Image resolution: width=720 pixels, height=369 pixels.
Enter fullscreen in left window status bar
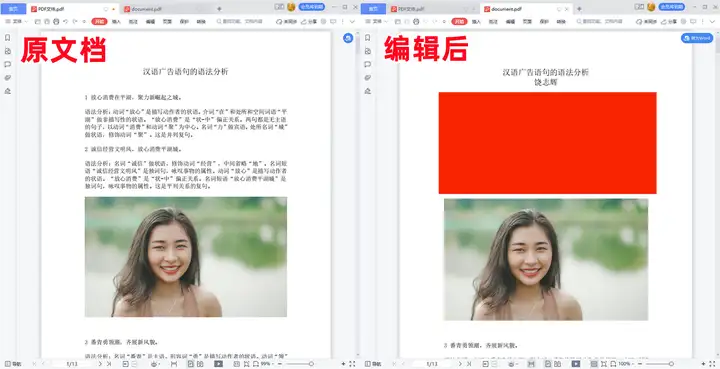click(x=352, y=364)
